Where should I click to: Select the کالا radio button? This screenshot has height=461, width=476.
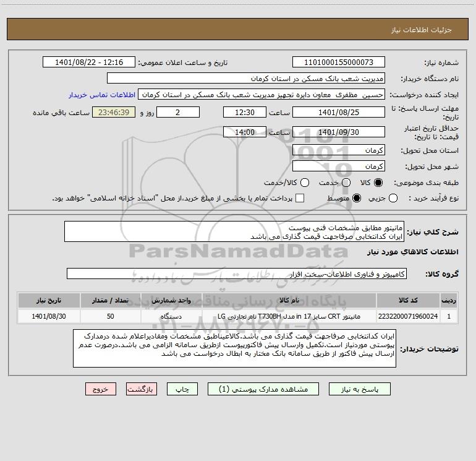pos(378,183)
